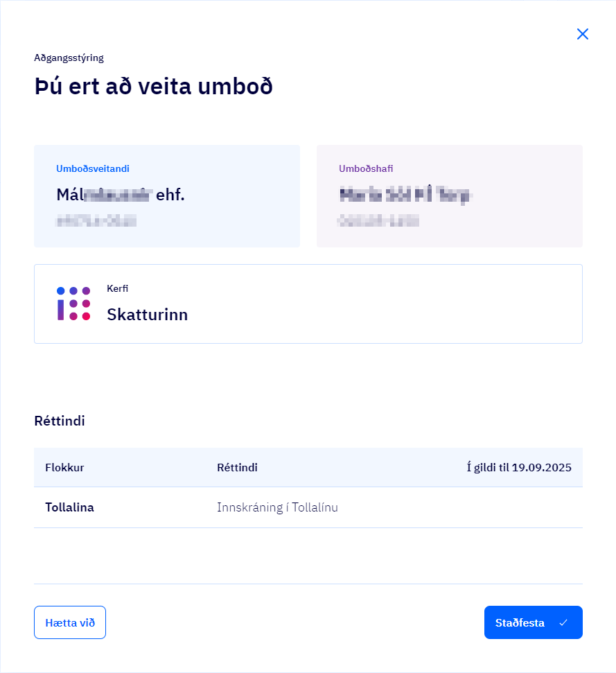
Task: Click the blue Umboðsveitandi label
Action: point(93,168)
